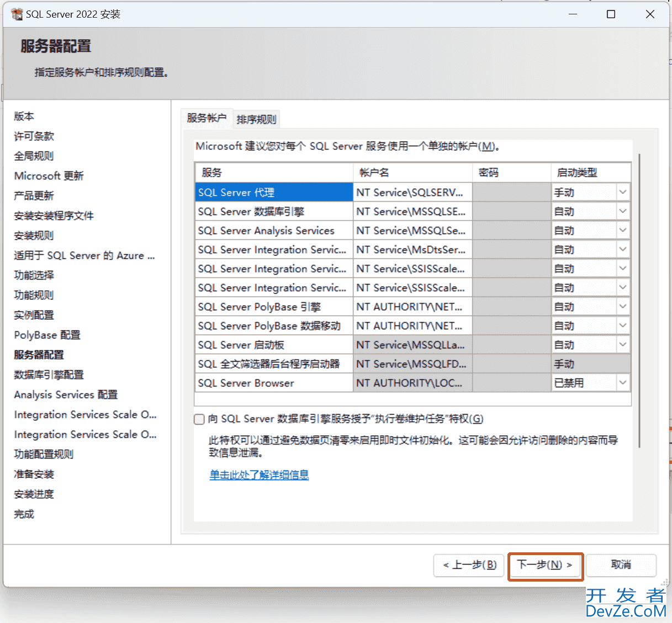This screenshot has width=672, height=623.
Task: Click the 服务 column header
Action: pyautogui.click(x=274, y=172)
